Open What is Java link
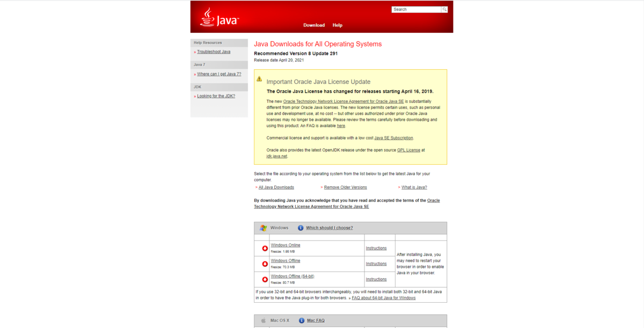 414,187
